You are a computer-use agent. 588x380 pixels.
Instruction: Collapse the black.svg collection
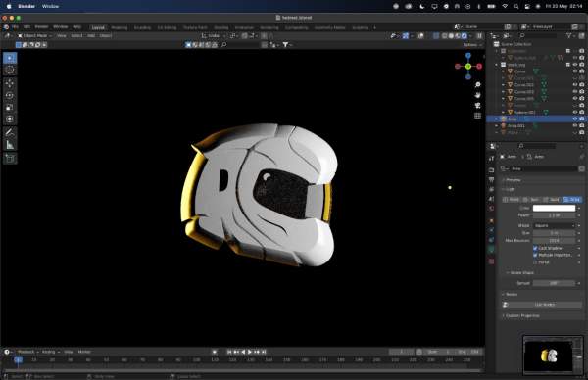tap(497, 65)
